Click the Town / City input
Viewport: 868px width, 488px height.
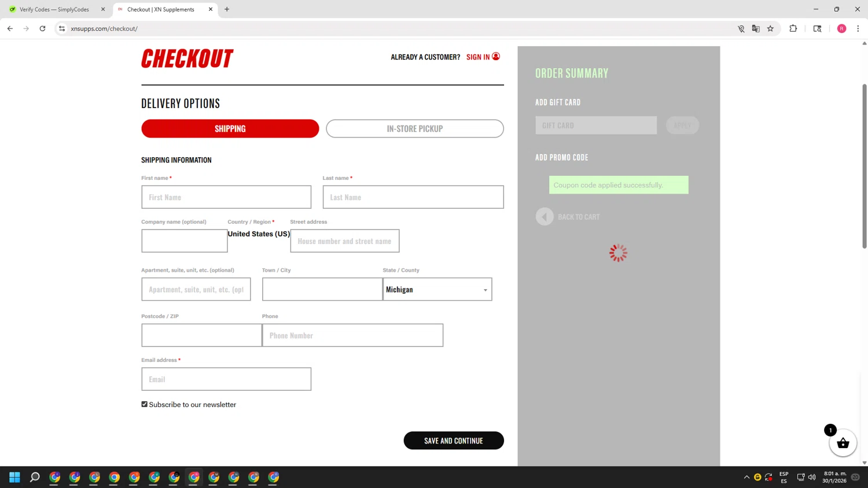[322, 289]
